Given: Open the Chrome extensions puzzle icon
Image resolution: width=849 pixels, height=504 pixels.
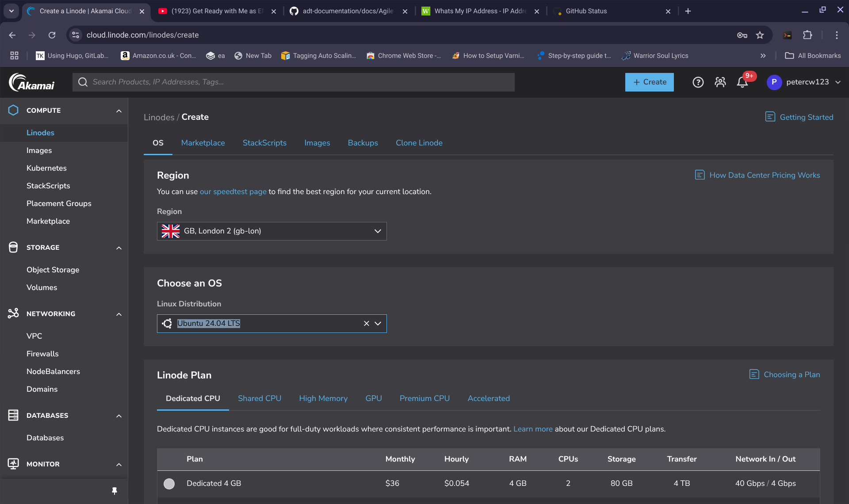Looking at the screenshot, I should [807, 35].
